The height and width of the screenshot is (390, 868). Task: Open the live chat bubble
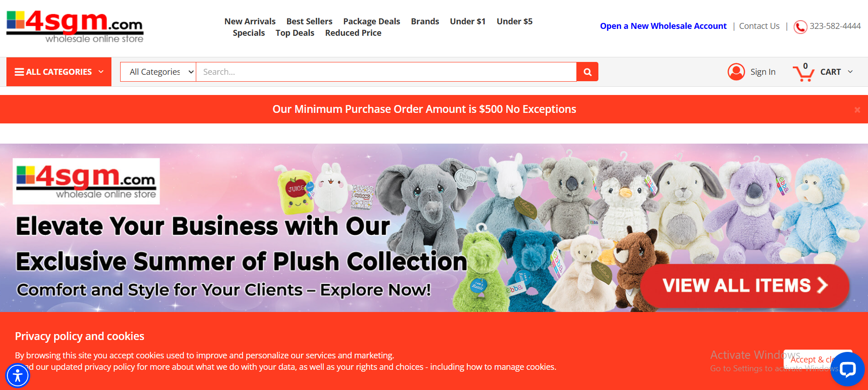tap(847, 369)
